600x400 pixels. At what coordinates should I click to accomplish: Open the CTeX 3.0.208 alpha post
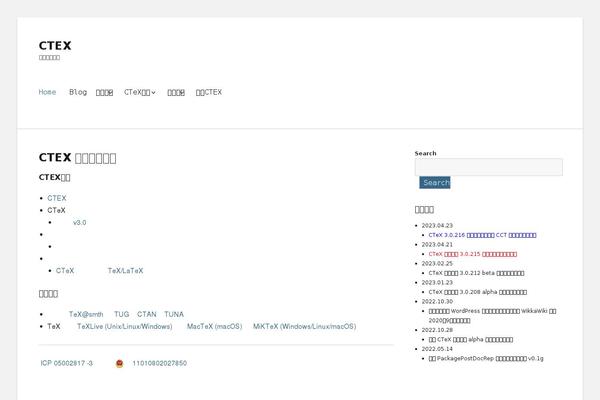click(478, 292)
